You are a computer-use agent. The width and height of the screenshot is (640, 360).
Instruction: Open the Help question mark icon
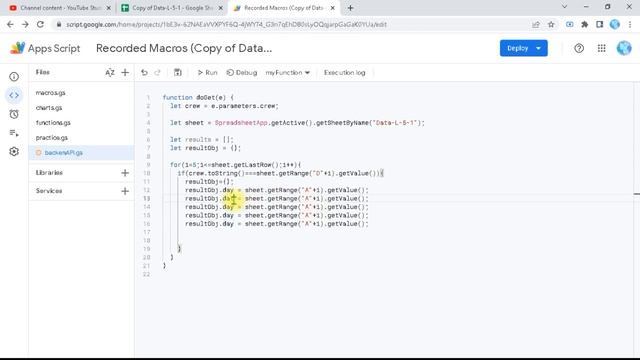pyautogui.click(x=579, y=48)
